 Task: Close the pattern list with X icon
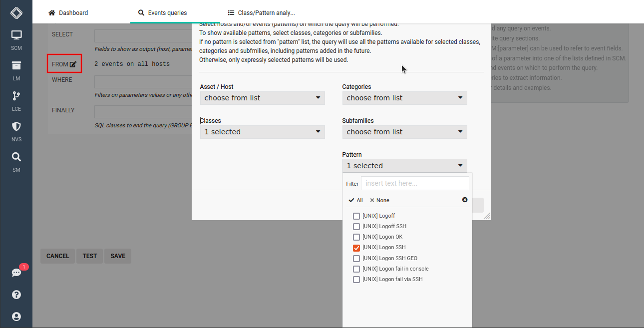(465, 200)
